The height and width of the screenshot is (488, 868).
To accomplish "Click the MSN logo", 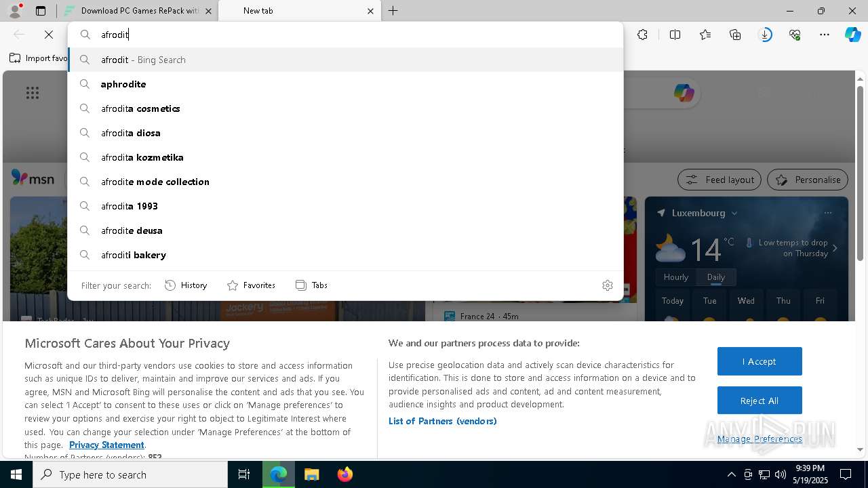I will click(33, 178).
